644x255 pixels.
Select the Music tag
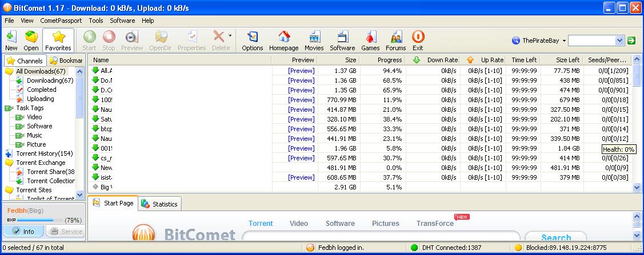tap(34, 135)
